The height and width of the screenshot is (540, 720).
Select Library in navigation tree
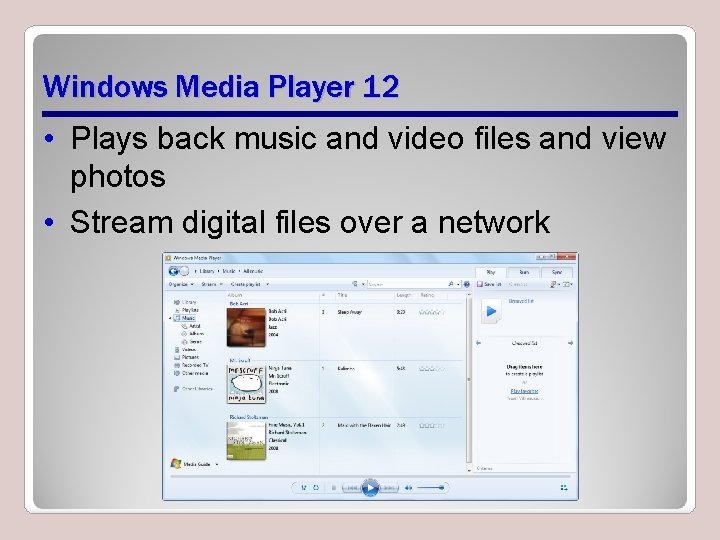click(185, 302)
